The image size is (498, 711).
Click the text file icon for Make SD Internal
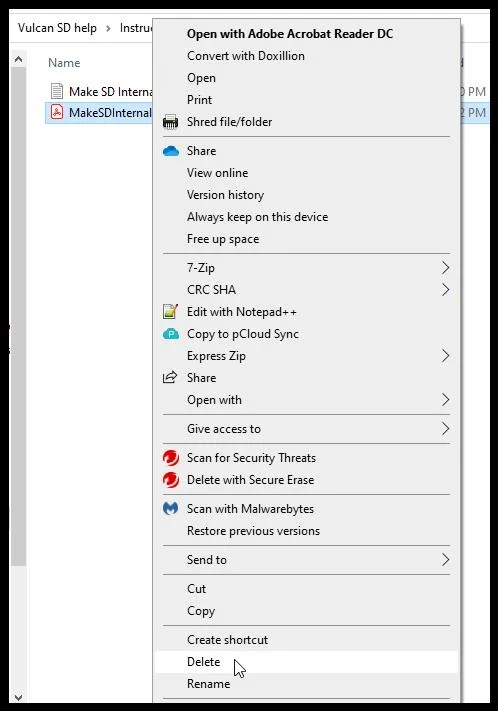(57, 91)
